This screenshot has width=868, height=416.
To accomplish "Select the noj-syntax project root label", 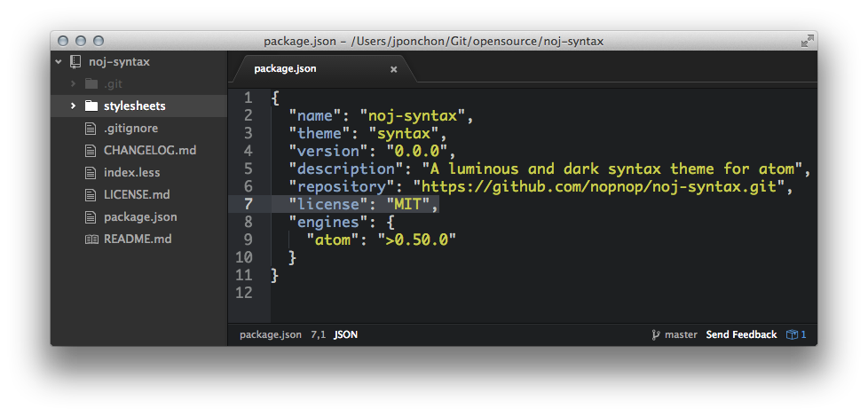I will (119, 62).
